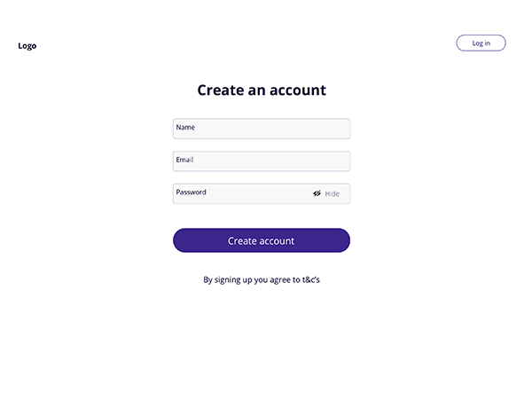Viewport: 532px width, 400px height.
Task: Focus the Email input field
Action: (x=261, y=161)
